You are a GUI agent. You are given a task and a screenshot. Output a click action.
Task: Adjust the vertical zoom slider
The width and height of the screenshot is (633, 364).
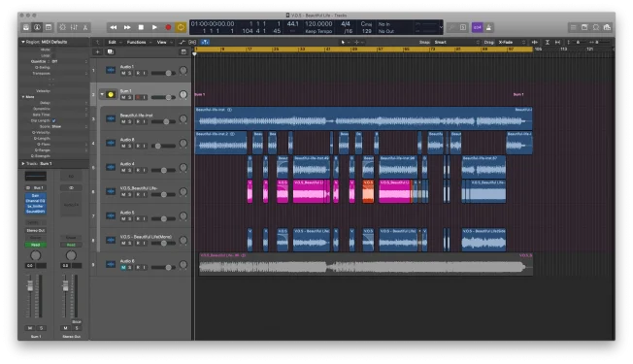coord(578,42)
